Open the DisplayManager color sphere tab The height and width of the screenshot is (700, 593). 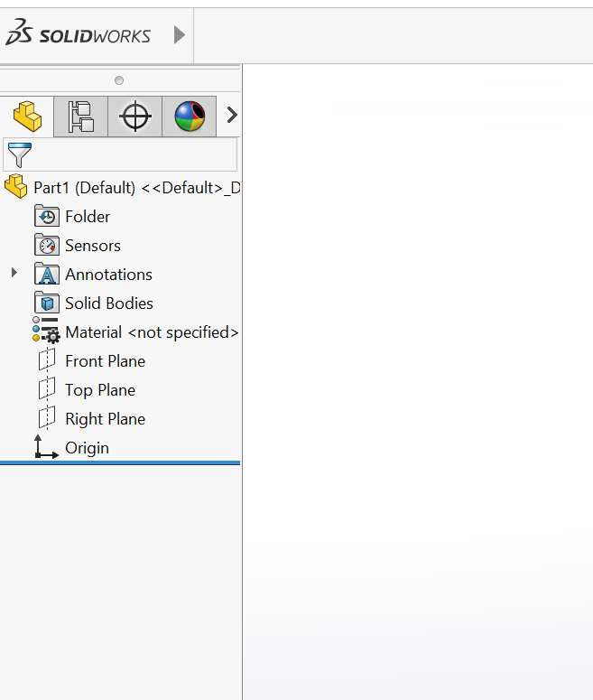tap(190, 117)
